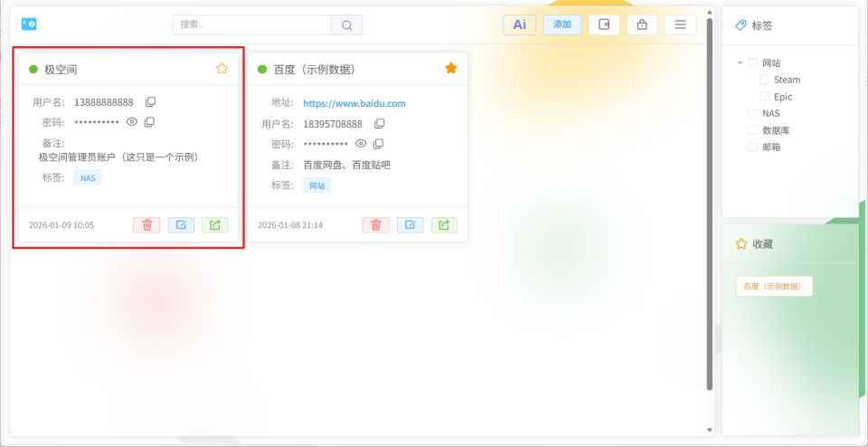Screen dimensions: 868x447
Task: Open the hamburger menu in the toolbar
Action: point(680,25)
